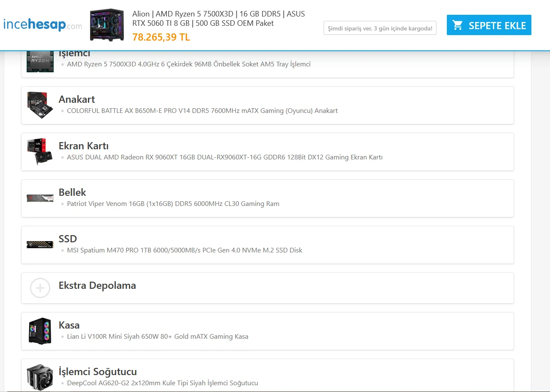
Task: Select the Kasa section heading
Action: click(x=69, y=325)
